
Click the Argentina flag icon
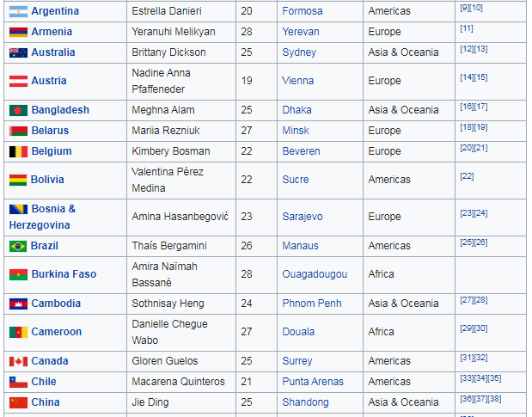tap(18, 11)
